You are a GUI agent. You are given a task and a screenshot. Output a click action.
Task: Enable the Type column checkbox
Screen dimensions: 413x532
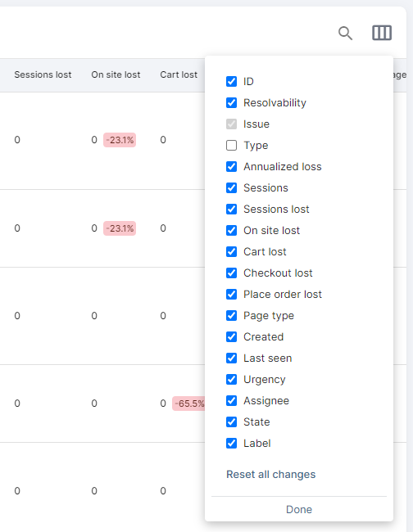click(231, 145)
